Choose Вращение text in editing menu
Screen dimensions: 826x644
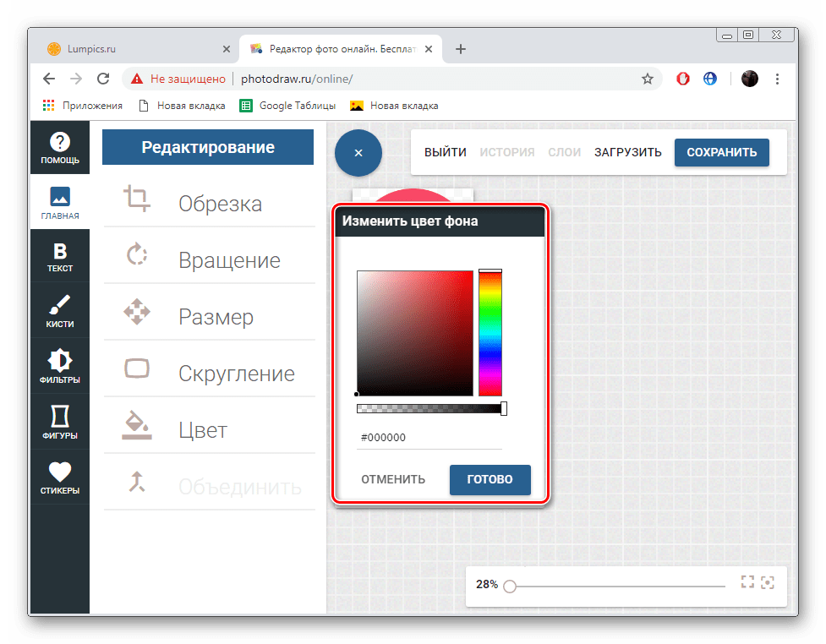tap(230, 260)
